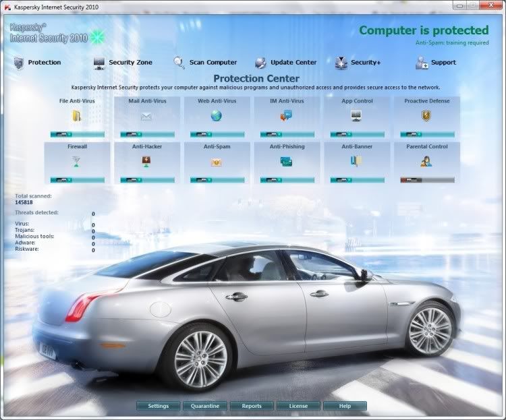506x420 pixels.
Task: Open the App Control monitor icon
Action: tap(356, 116)
